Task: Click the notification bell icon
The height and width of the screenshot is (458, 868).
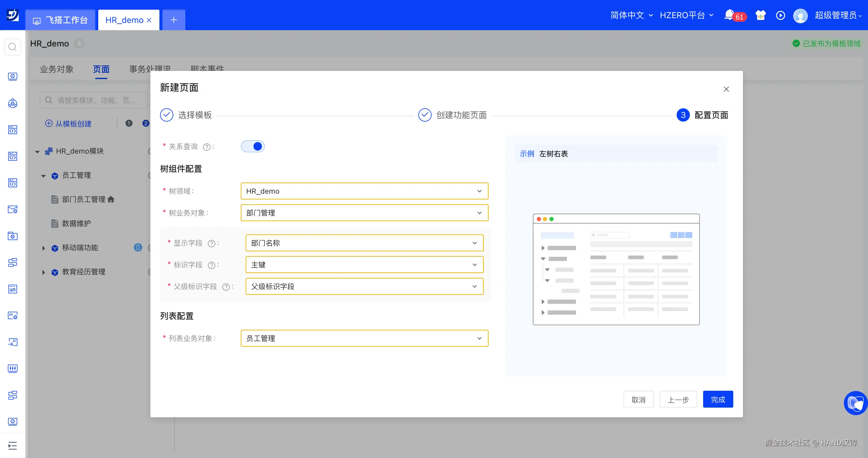Action: coord(729,15)
